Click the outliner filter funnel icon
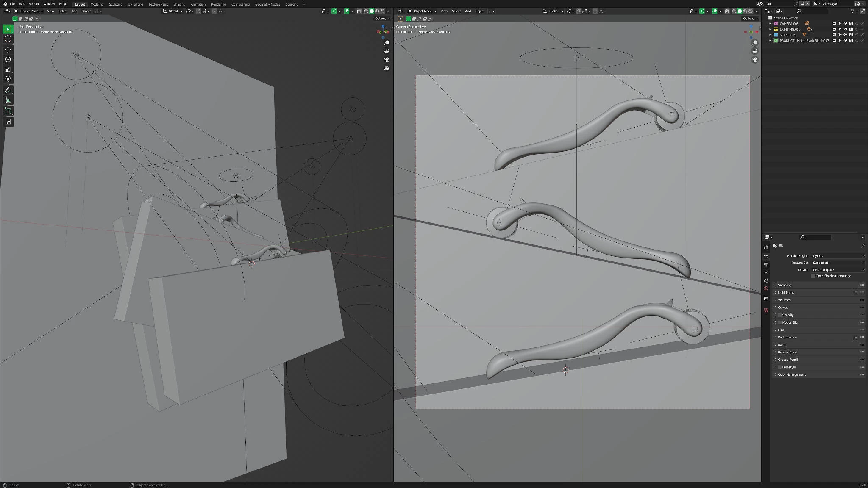 coord(852,11)
